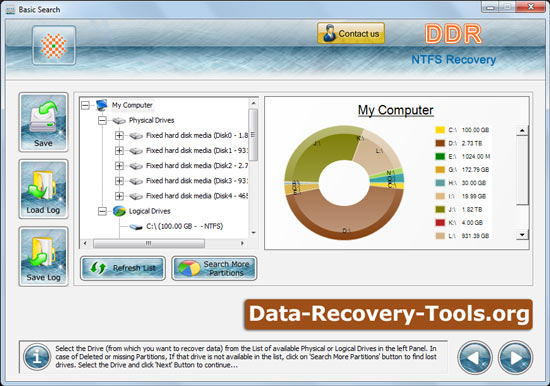Click the Save drive icon button

(x=43, y=122)
